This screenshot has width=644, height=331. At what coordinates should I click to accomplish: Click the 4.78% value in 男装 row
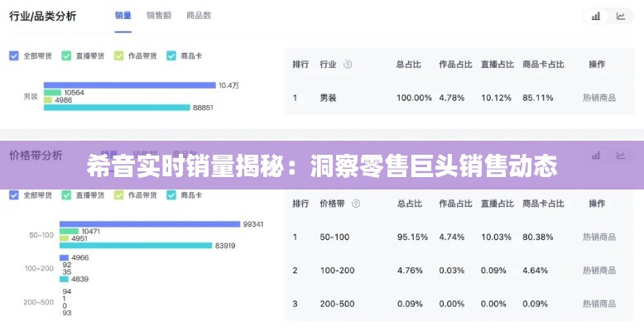click(452, 98)
